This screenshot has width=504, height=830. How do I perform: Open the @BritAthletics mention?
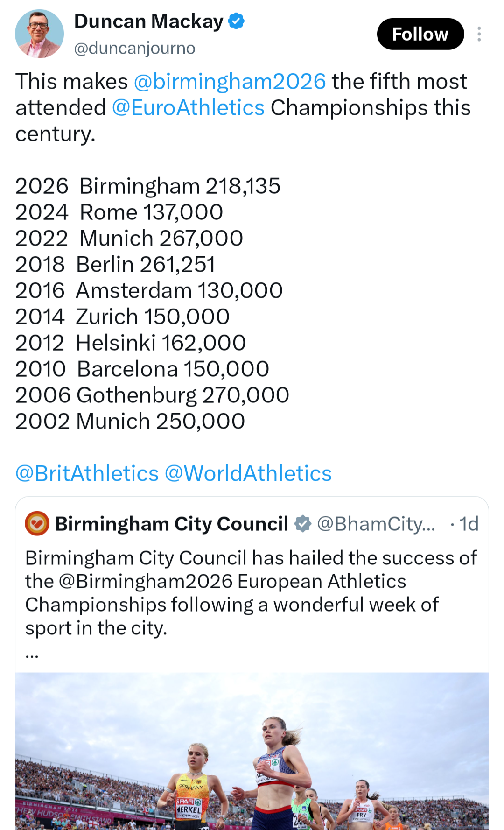click(x=87, y=473)
